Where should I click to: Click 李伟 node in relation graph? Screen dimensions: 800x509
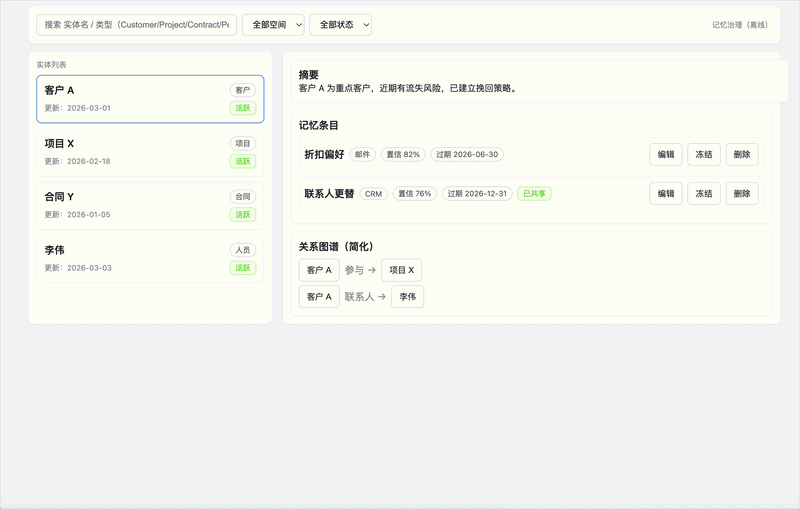coord(407,297)
